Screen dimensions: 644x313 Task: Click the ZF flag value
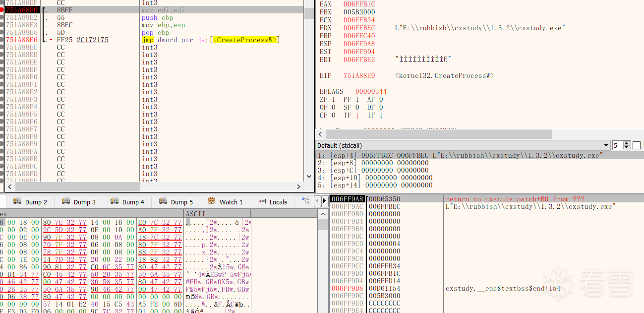334,99
